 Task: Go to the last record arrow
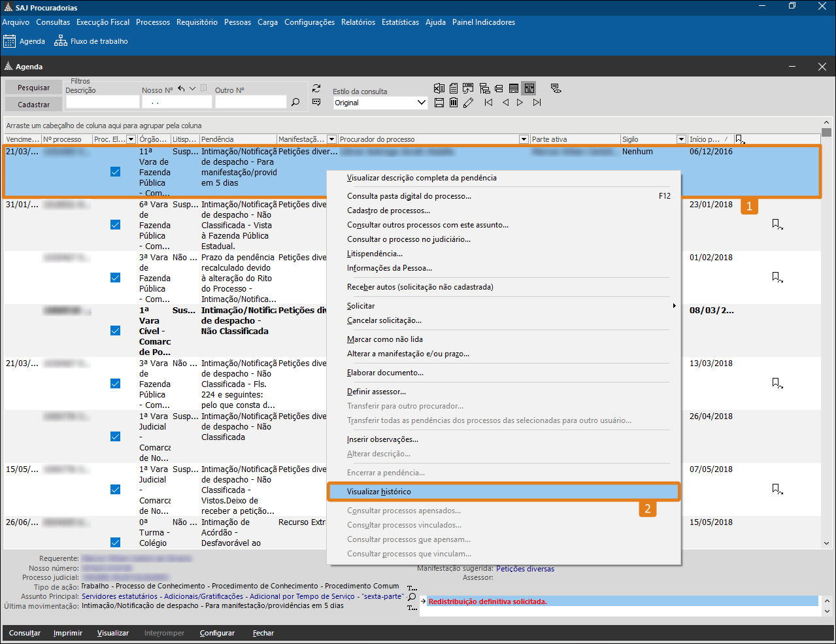(537, 103)
